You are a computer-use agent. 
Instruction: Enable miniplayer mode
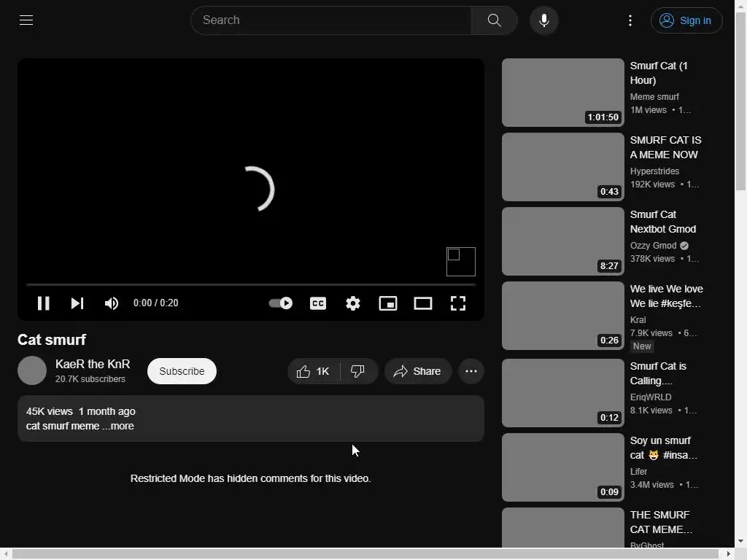[x=388, y=303]
